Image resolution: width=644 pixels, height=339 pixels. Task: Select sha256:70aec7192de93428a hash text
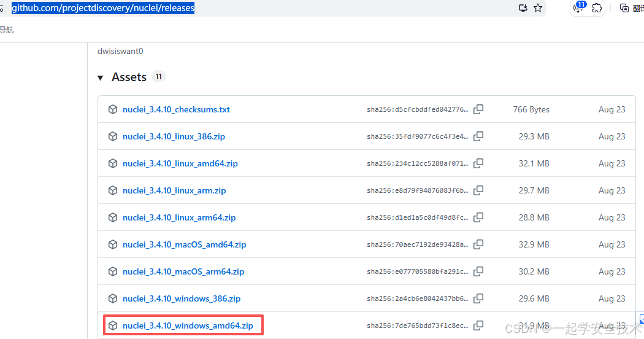[x=417, y=245]
